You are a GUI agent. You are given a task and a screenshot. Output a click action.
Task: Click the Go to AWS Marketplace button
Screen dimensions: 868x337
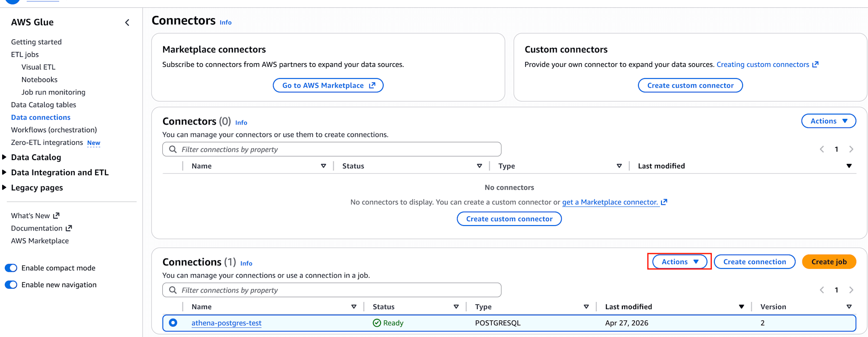click(x=328, y=85)
